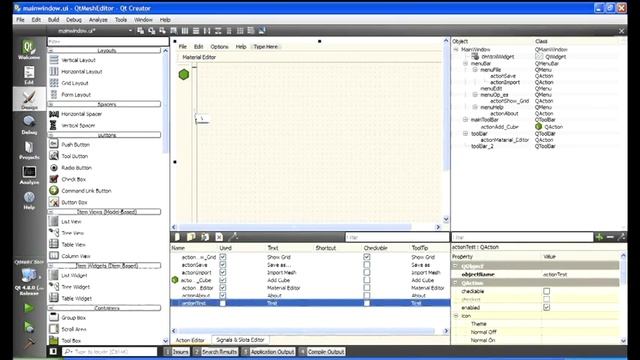640x360 pixels.
Task: Collapse the icon property group
Action: [456, 316]
